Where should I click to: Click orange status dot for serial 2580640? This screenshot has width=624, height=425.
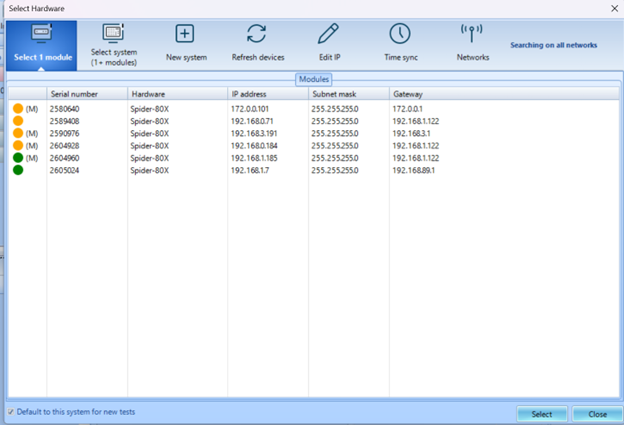18,108
